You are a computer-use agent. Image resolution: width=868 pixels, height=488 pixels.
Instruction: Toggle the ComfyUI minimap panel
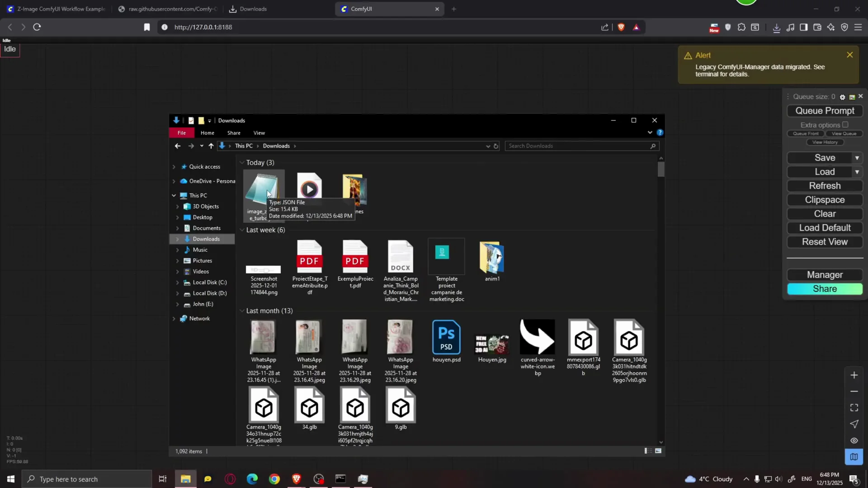coord(854,457)
